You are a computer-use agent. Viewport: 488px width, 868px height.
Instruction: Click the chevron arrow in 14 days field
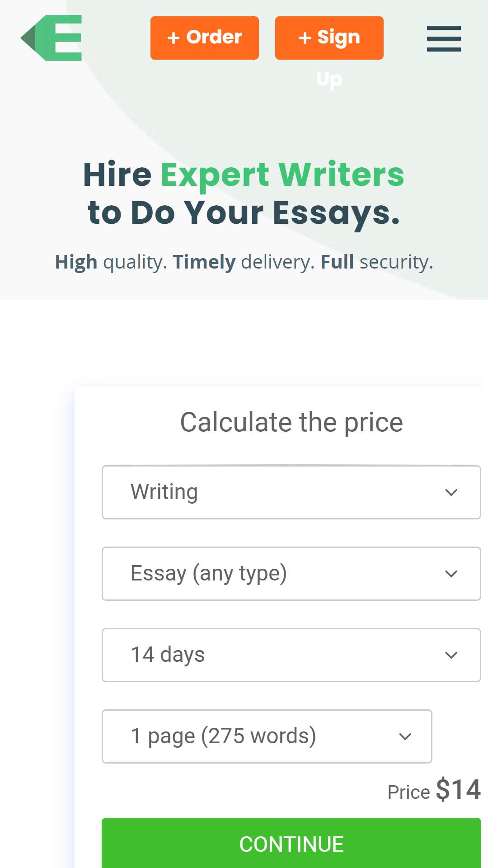click(x=451, y=655)
